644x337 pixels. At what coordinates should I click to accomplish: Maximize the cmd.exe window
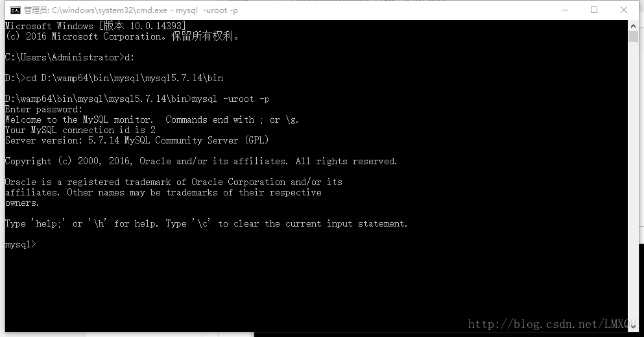click(594, 10)
